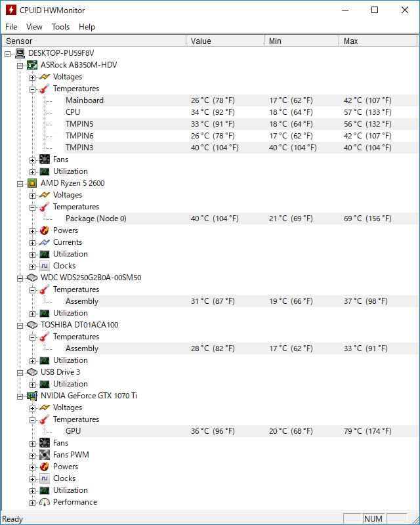Click the WDC Assembly value 31 °C (87 °F)
This screenshot has width=420, height=525.
[213, 301]
